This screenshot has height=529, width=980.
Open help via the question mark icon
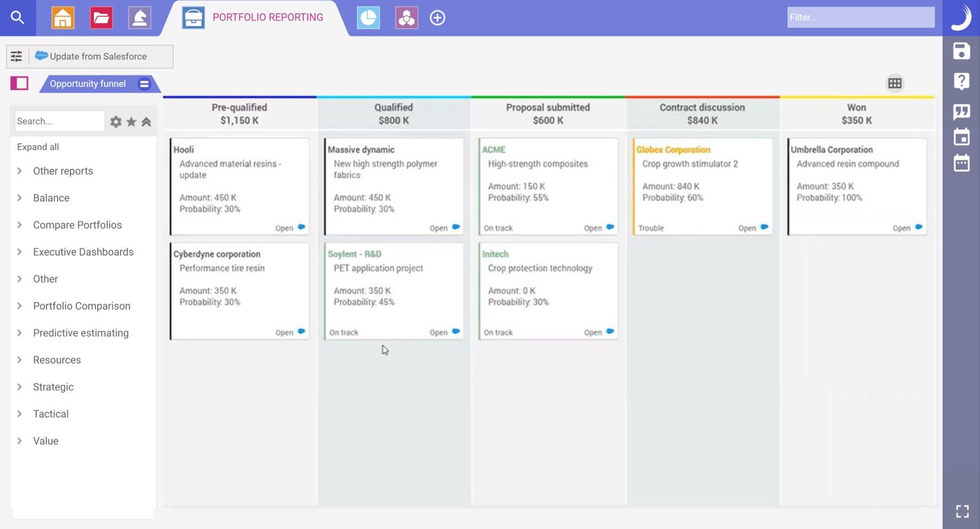pos(962,81)
